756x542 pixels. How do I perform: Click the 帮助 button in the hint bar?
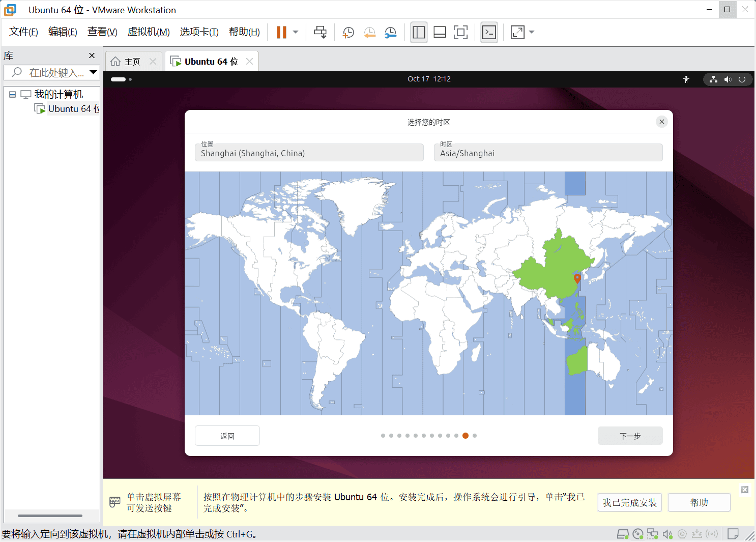pyautogui.click(x=699, y=502)
